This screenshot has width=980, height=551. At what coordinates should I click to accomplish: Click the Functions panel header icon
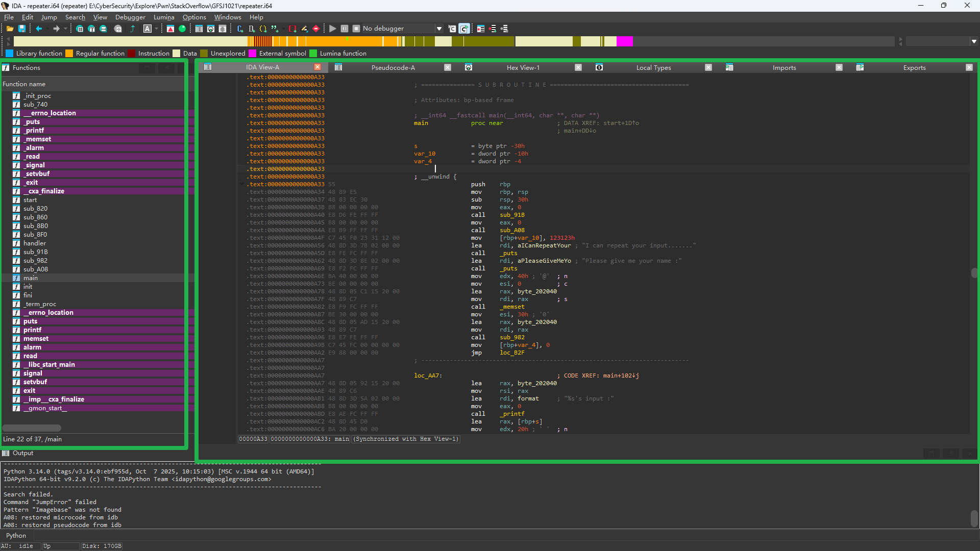(6, 68)
